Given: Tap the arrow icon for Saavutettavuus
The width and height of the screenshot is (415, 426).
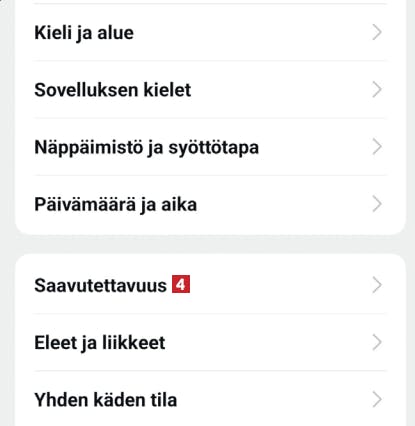Looking at the screenshot, I should (x=377, y=285).
